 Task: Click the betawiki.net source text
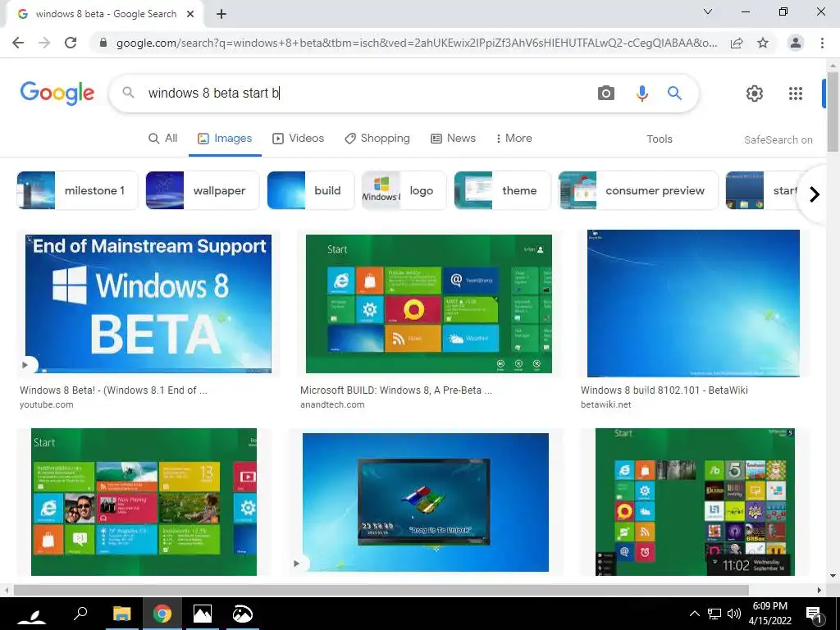pos(606,404)
